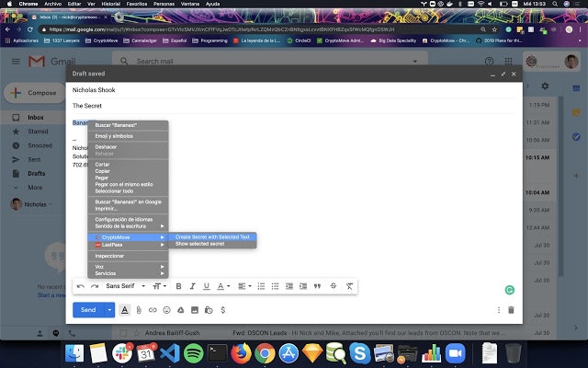Send money with dollar icon
This screenshot has height=368, width=588.
(223, 310)
